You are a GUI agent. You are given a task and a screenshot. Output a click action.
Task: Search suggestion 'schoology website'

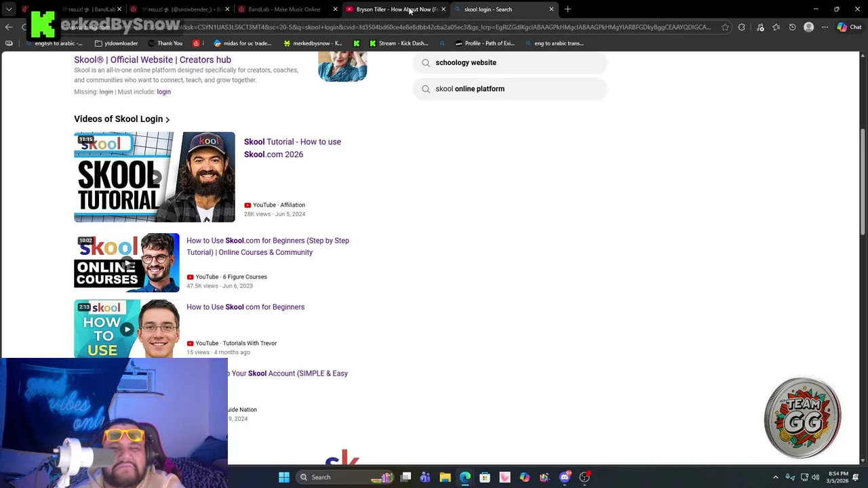(x=509, y=62)
